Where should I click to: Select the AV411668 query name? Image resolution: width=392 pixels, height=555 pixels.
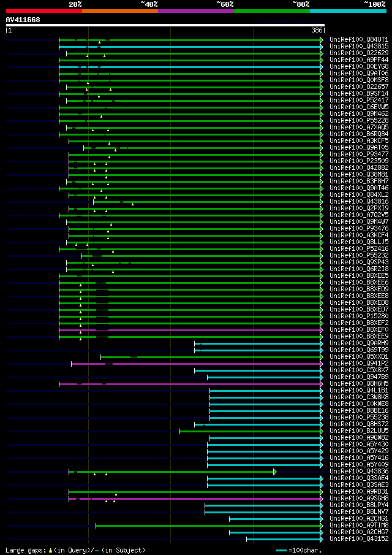click(x=23, y=20)
